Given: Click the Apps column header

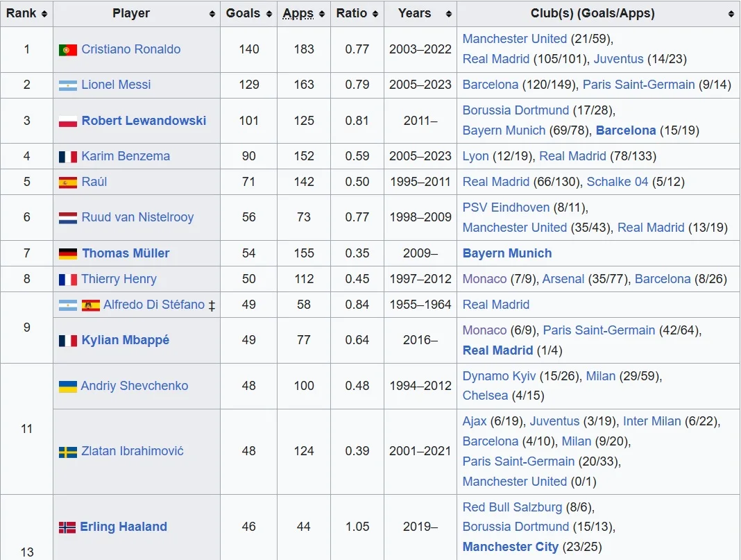Looking at the screenshot, I should (x=298, y=13).
